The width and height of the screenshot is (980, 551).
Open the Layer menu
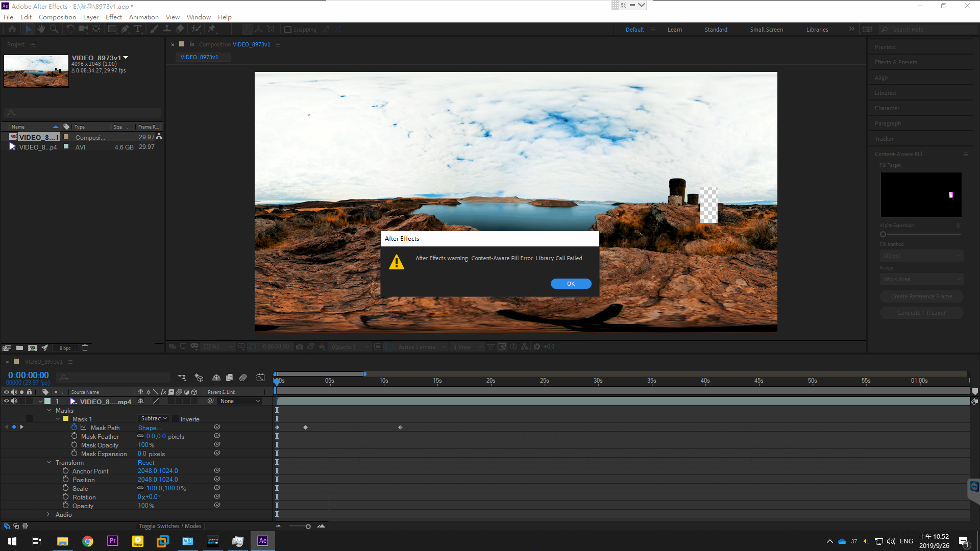click(x=91, y=17)
